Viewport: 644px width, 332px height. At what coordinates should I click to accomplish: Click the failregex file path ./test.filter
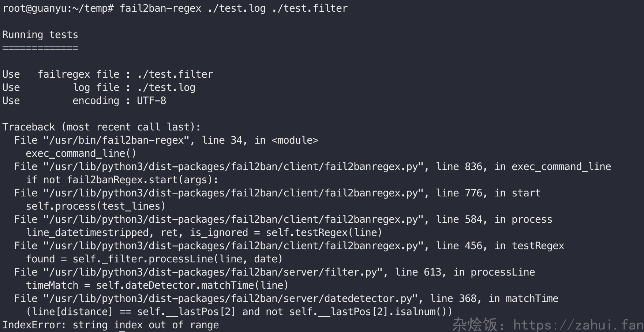coord(175,74)
